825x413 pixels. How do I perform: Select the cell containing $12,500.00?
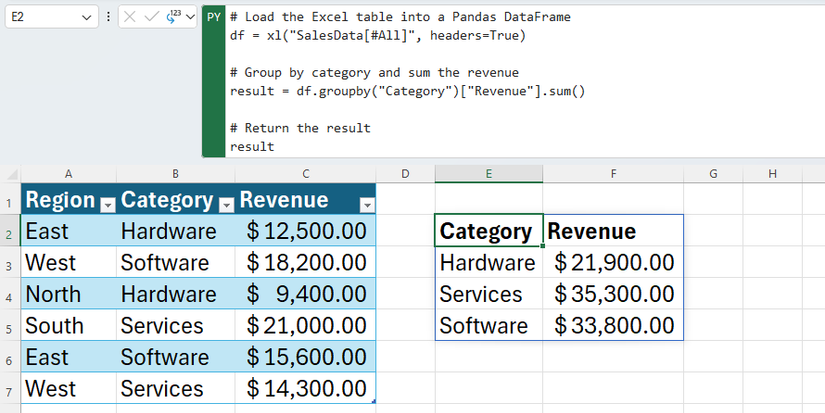point(306,232)
